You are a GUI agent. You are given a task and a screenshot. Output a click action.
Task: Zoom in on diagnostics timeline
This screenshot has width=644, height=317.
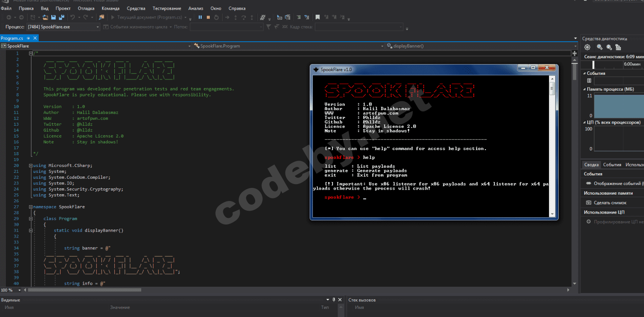600,47
